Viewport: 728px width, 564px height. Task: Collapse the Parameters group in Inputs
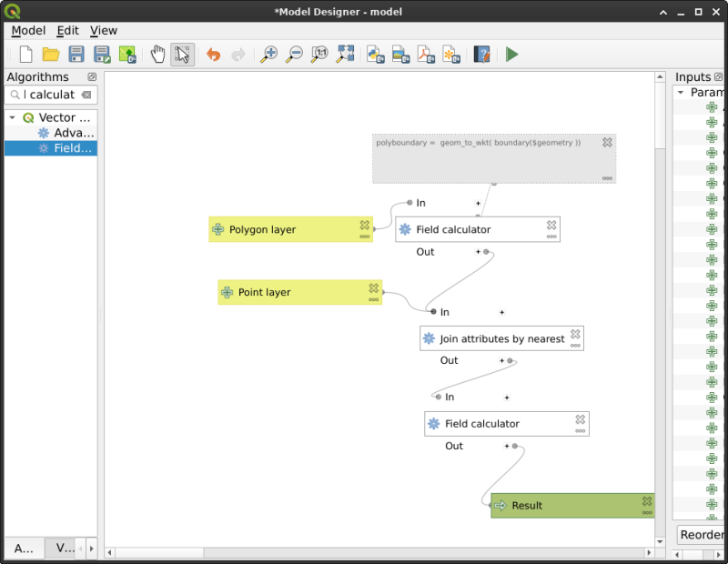[x=681, y=93]
